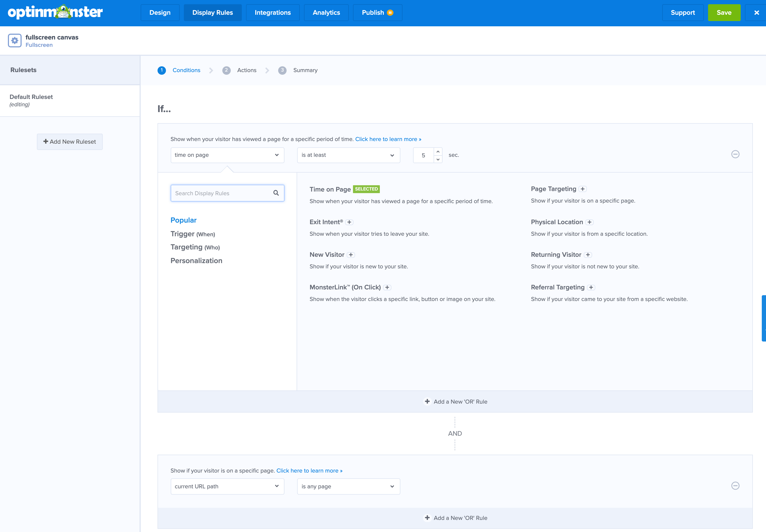Click here to learn more link
The image size is (766, 532).
[388, 139]
